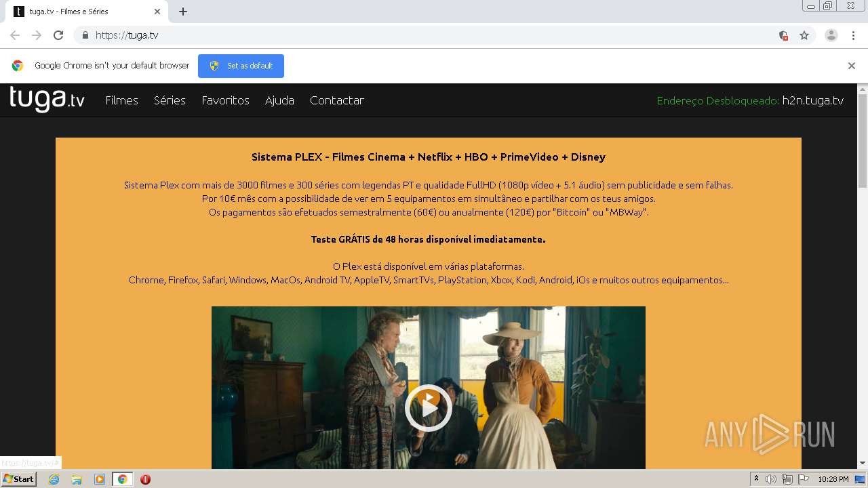Open the Chrome profile avatar
868x488 pixels.
tap(831, 35)
